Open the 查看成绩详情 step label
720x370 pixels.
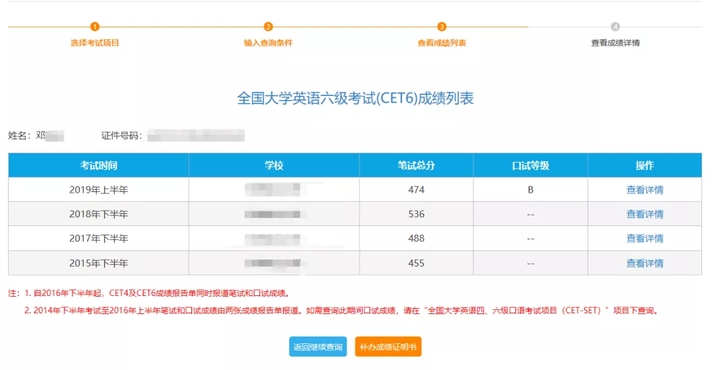click(x=615, y=43)
